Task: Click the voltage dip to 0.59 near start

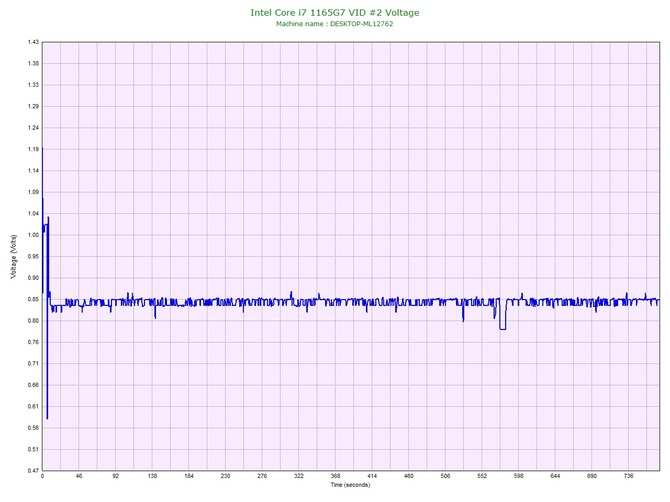Action: click(47, 417)
